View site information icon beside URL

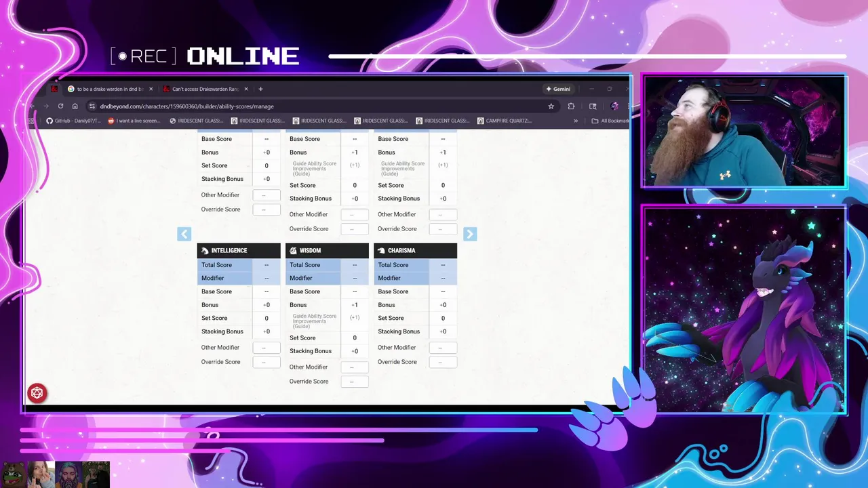click(x=92, y=106)
